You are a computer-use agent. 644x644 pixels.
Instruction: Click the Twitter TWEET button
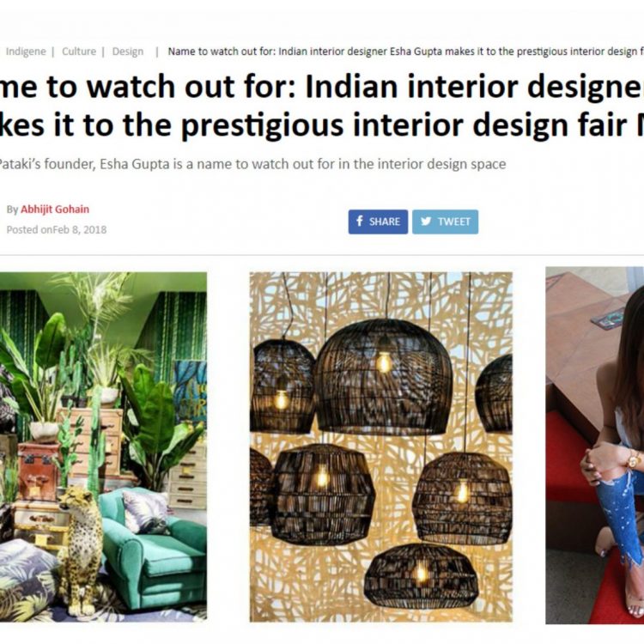(445, 222)
